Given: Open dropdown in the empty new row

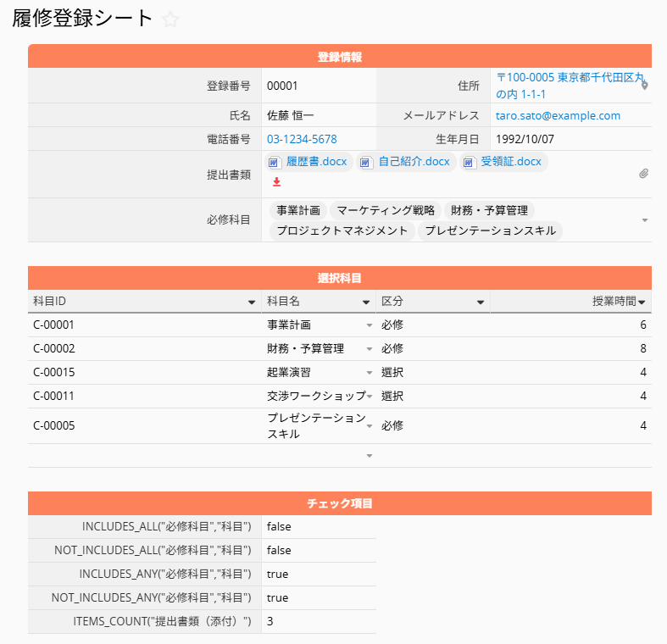Looking at the screenshot, I should point(369,456).
